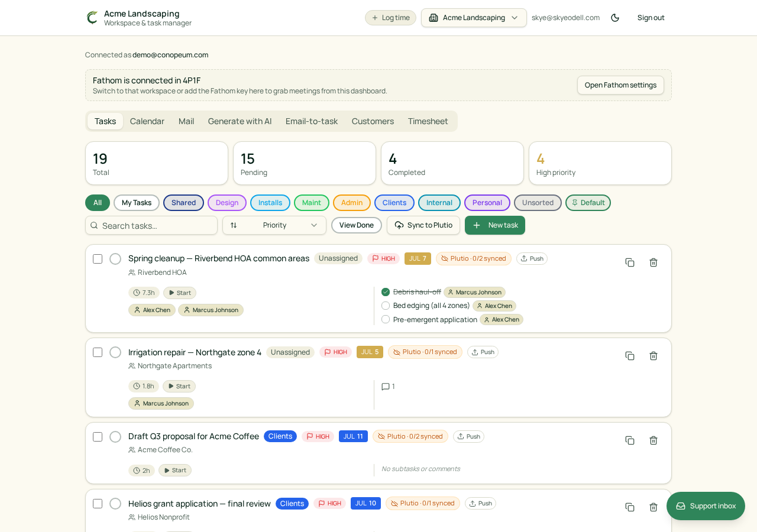
Task: Click the Plutio unsynced badge on Spring cleanup
Action: pyautogui.click(x=474, y=258)
